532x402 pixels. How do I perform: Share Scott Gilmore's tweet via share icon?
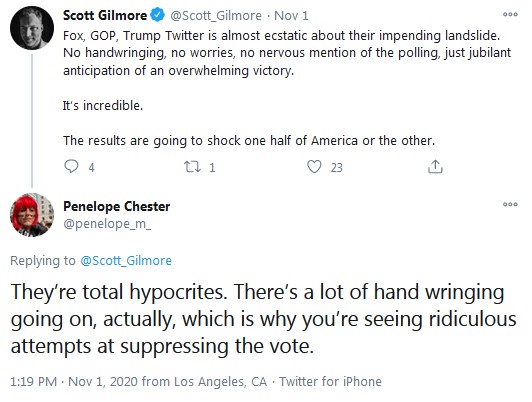(435, 167)
